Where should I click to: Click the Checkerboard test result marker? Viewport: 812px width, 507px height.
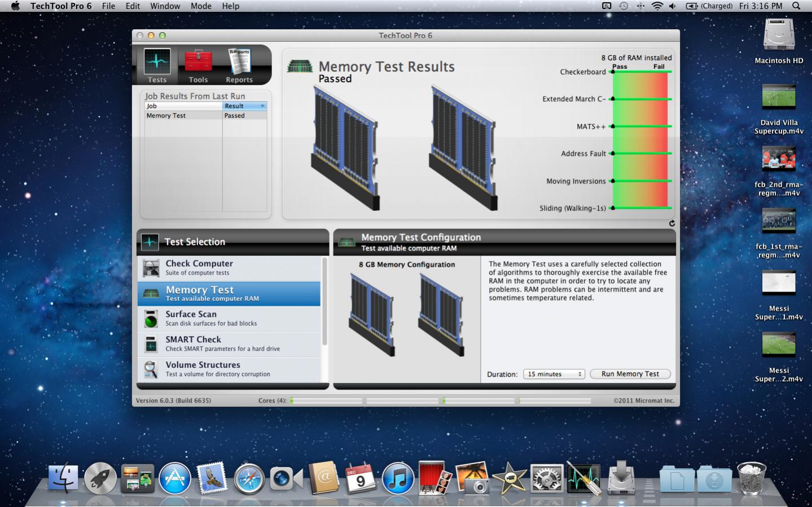pyautogui.click(x=613, y=72)
